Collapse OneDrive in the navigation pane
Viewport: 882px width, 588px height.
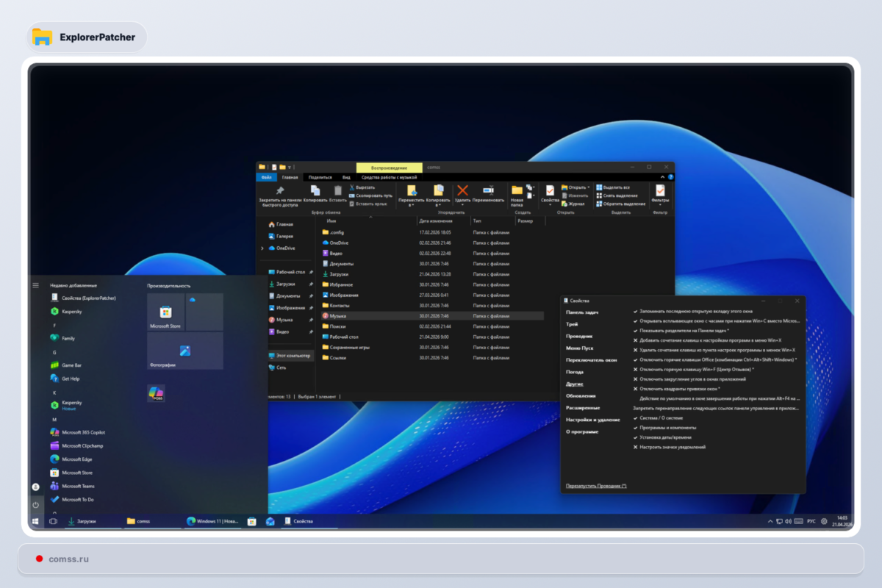[262, 248]
